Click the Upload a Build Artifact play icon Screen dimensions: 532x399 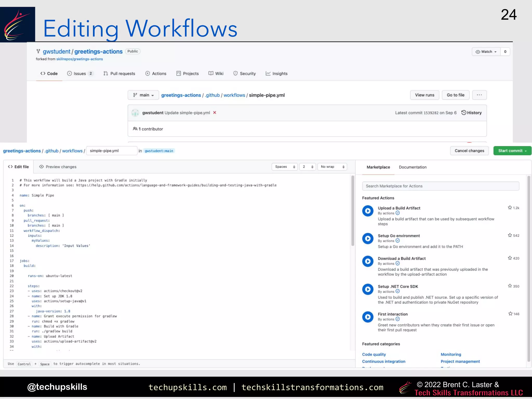(x=368, y=211)
